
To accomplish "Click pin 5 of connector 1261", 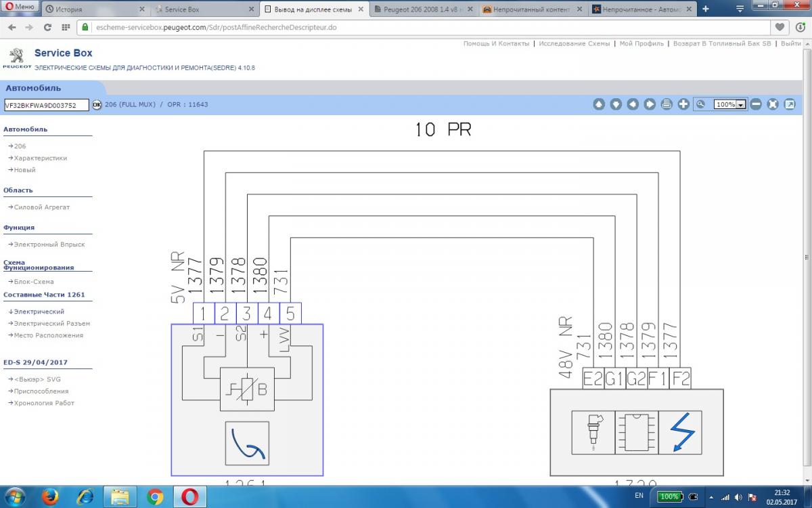I will 290,314.
